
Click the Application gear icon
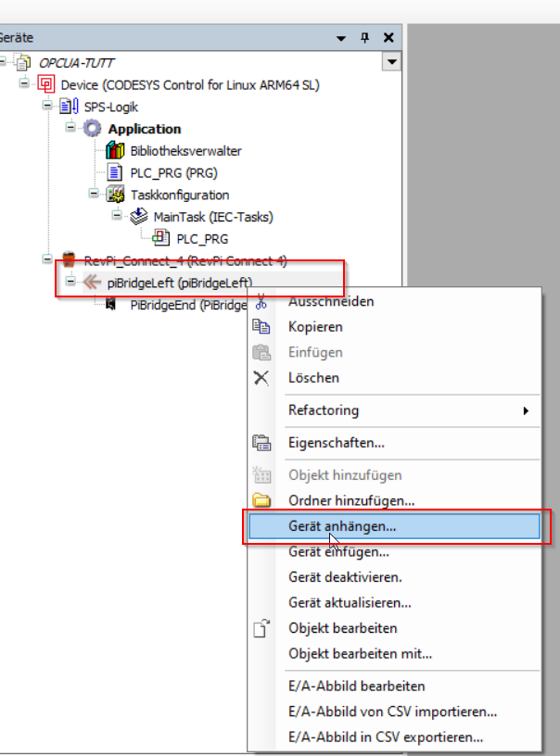point(93,129)
